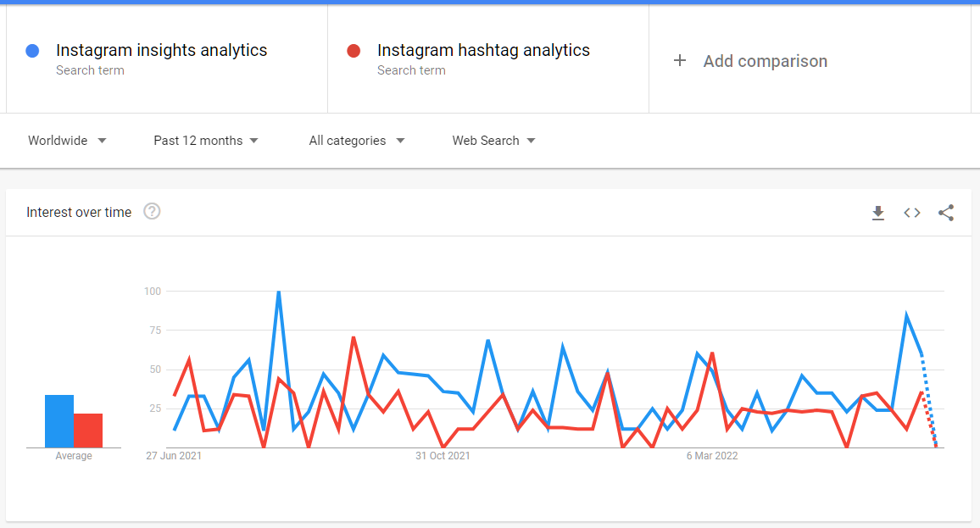Viewport: 980px width, 528px height.
Task: Click the embed code icon
Action: click(912, 213)
